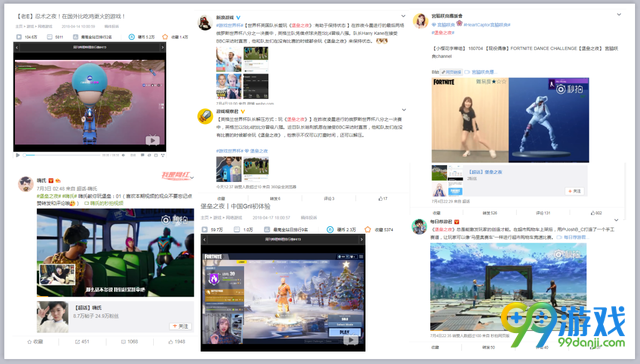Go to next video in 中国Girl初体验 player
The image size is (640, 364).
361,240
